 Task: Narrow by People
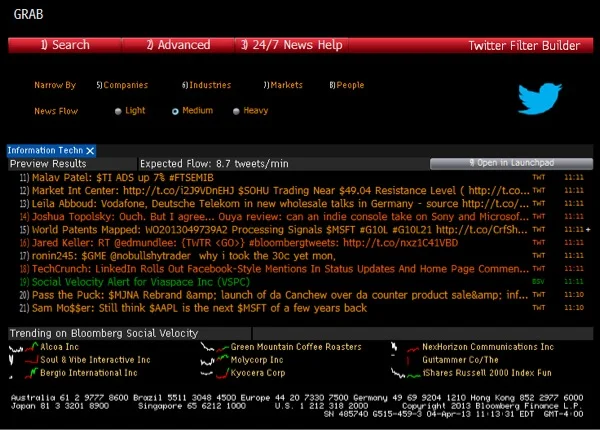pyautogui.click(x=347, y=85)
